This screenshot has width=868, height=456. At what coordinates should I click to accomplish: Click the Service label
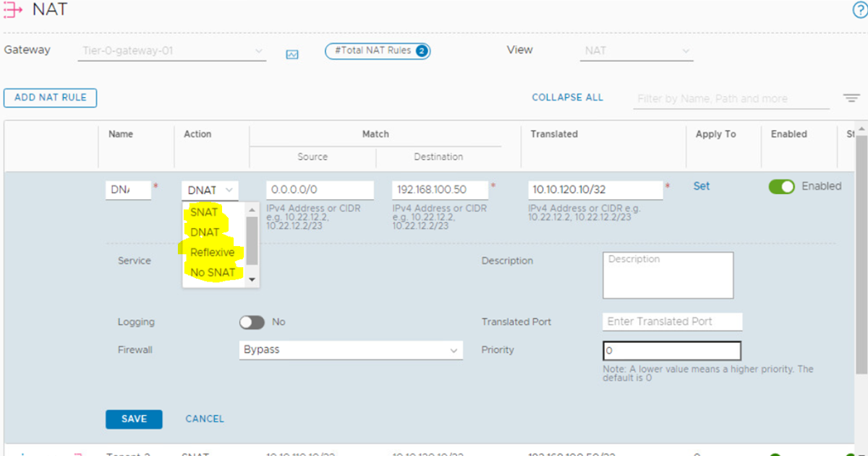pyautogui.click(x=135, y=261)
